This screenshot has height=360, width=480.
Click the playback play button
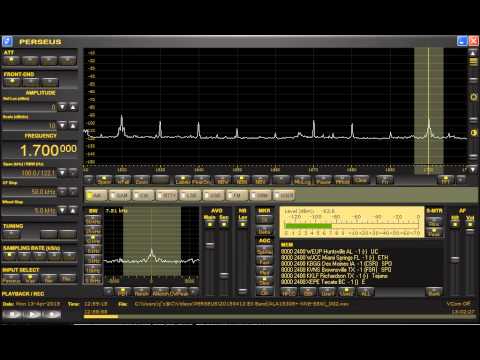[32, 314]
